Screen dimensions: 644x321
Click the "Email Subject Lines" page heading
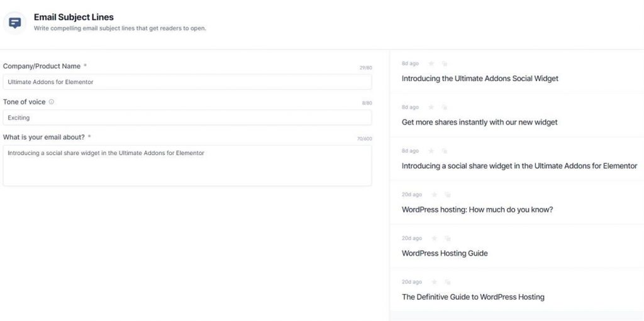click(74, 17)
